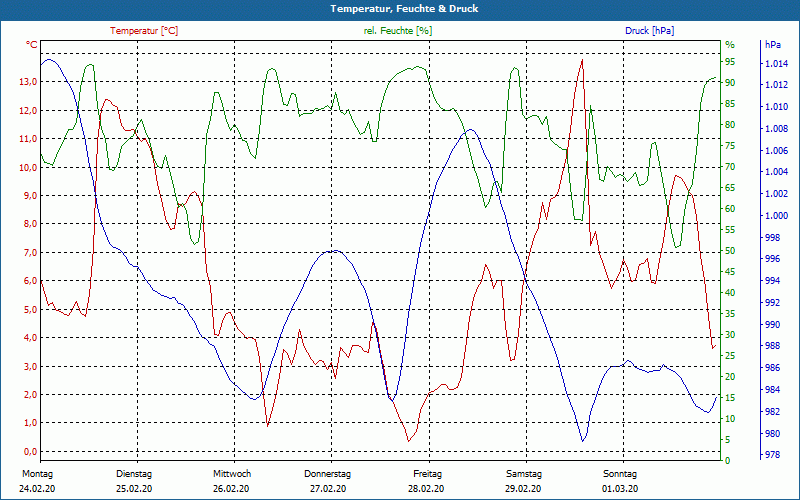Click the '10,0' temperature axis value
The width and height of the screenshot is (800, 500).
click(x=28, y=167)
